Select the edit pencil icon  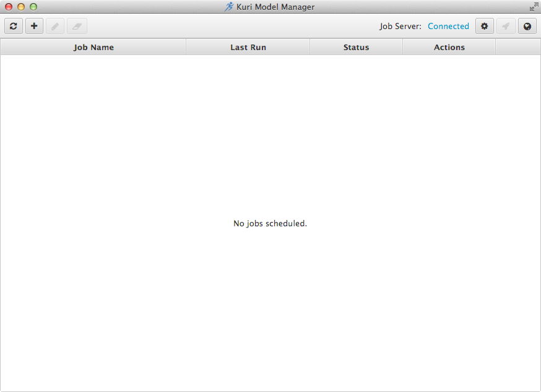point(54,26)
